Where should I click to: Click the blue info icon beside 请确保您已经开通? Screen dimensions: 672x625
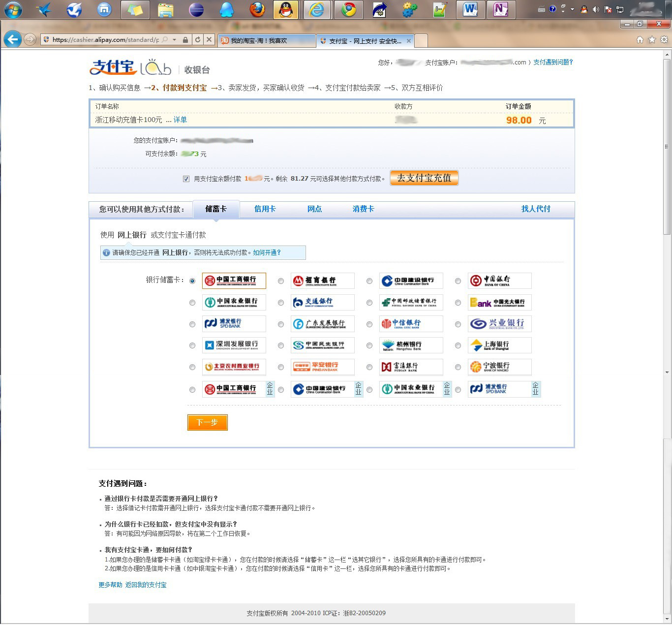pyautogui.click(x=106, y=252)
